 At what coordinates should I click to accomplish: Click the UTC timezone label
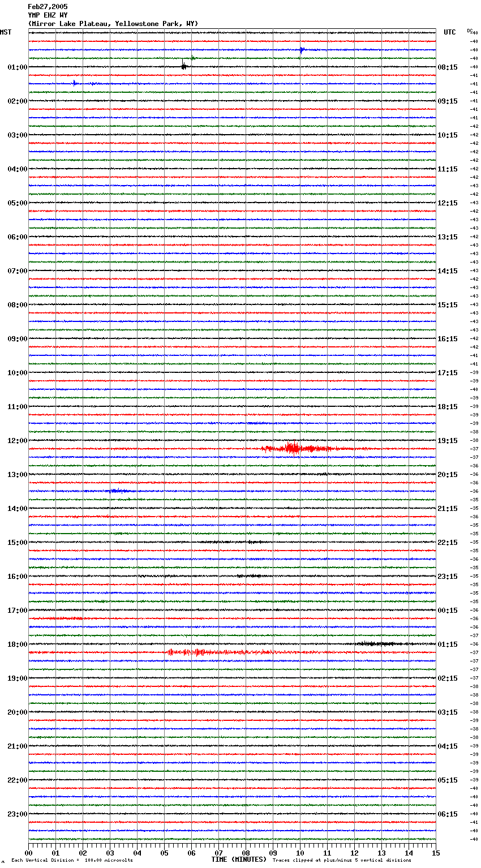tap(450, 32)
